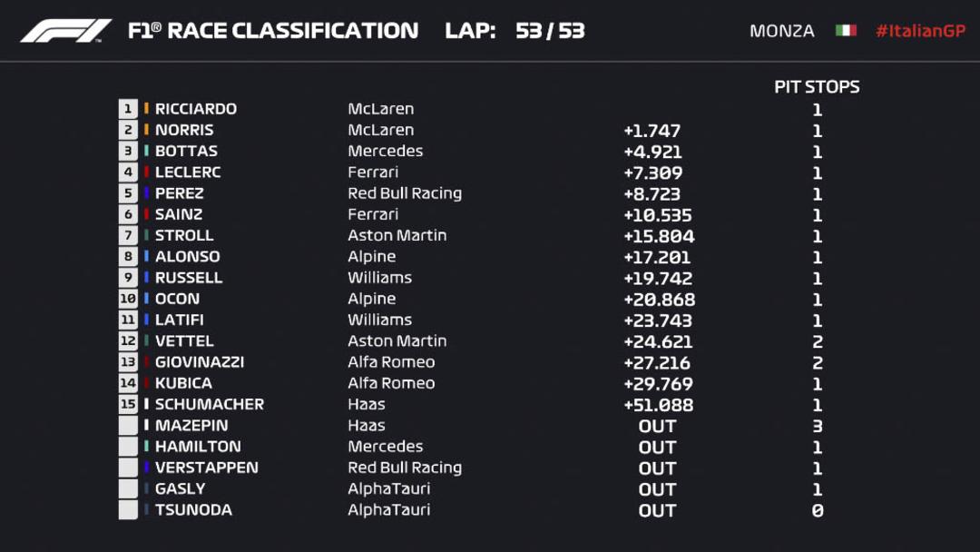The width and height of the screenshot is (980, 552).
Task: Click position 15 badge beside Schumacher
Action: tap(128, 404)
